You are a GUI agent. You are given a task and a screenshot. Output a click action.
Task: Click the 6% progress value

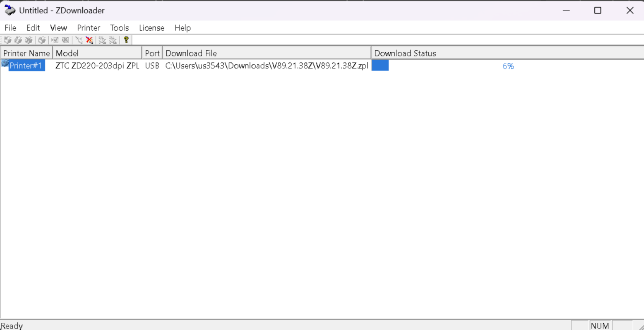(x=508, y=66)
